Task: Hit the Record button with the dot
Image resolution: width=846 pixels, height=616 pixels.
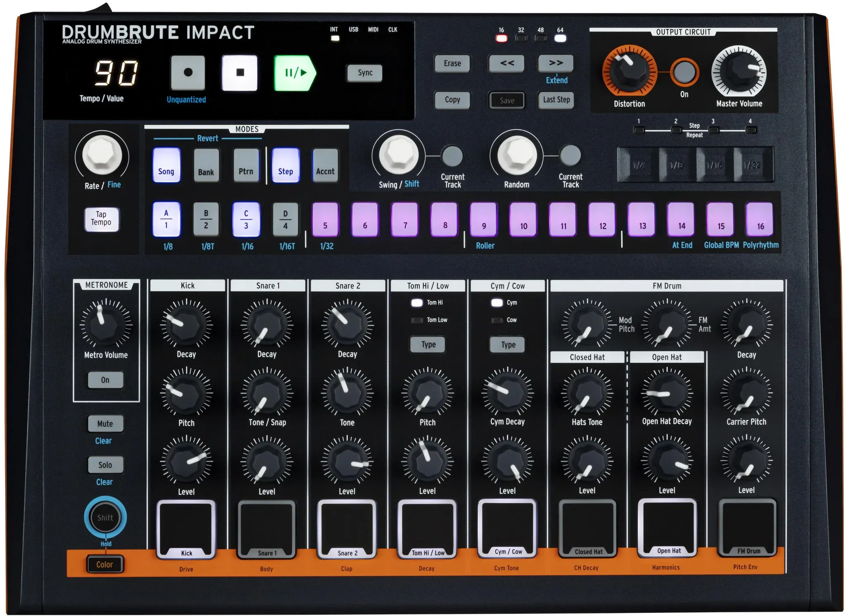Action: click(x=188, y=73)
